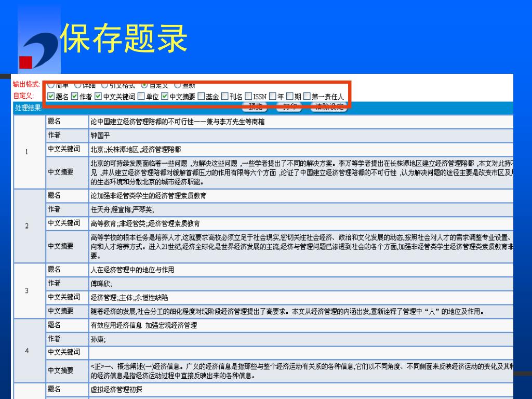Uncheck the 题名 custom field checkbox
Image resolution: width=532 pixels, height=399 pixels.
click(x=51, y=96)
